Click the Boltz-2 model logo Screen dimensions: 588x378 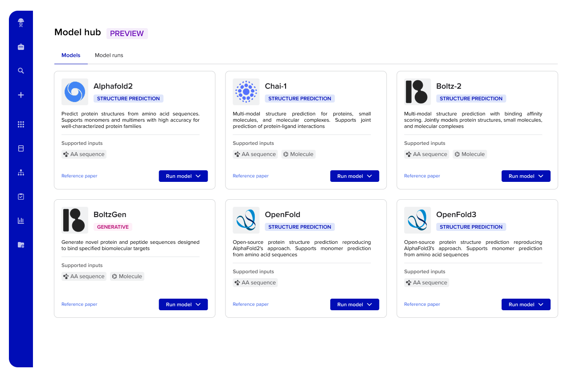(417, 92)
